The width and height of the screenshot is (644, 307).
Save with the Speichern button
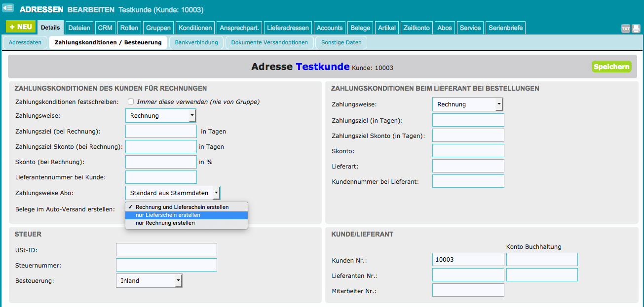(x=611, y=67)
